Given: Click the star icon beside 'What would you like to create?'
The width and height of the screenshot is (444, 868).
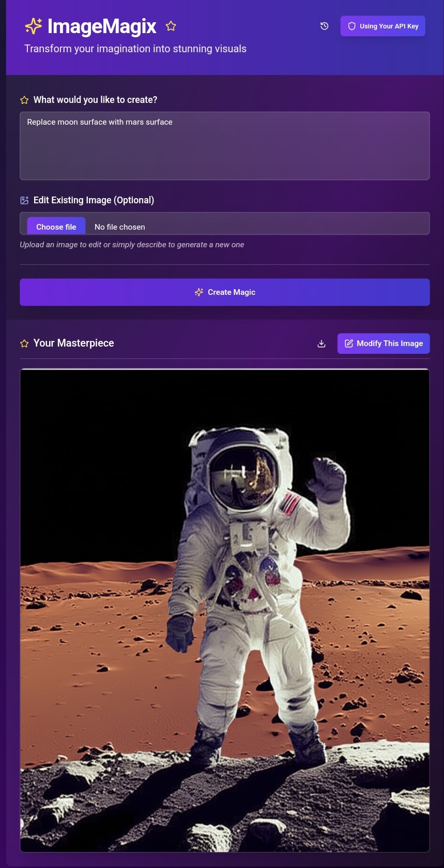Looking at the screenshot, I should [24, 100].
